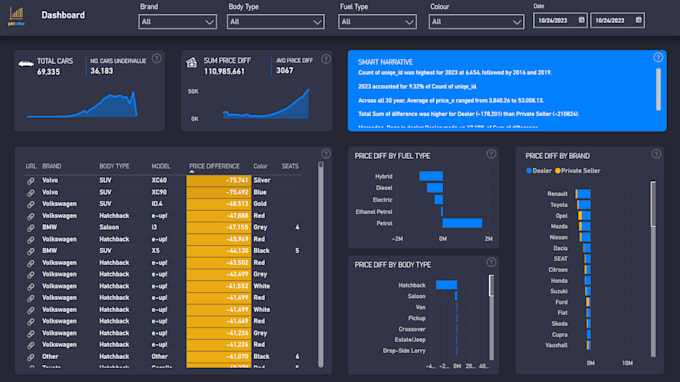The image size is (680, 382).
Task: Open help icon on Total Cars card
Action: coord(157,59)
